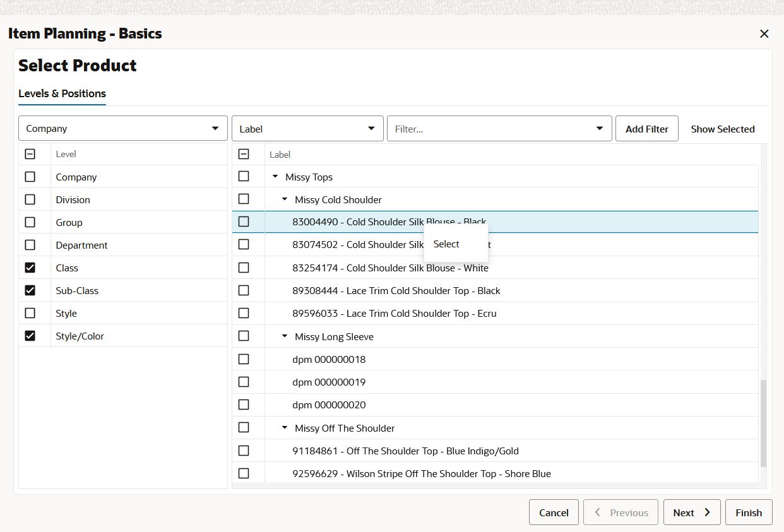Disable the Style/Color level checkbox
Viewport: 784px width, 532px height.
tap(30, 336)
